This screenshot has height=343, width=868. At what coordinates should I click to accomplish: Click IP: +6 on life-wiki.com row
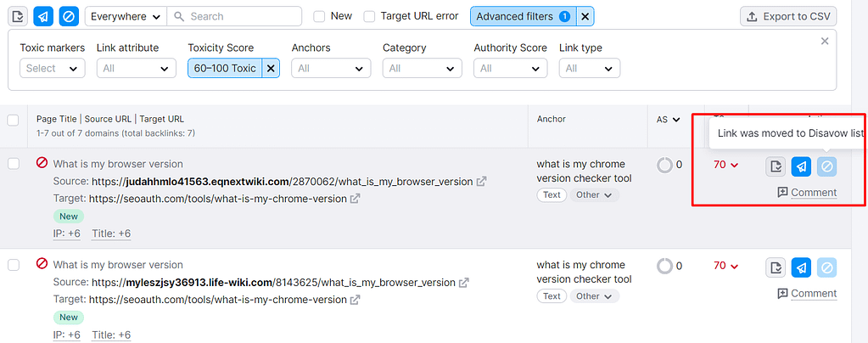[x=66, y=335]
